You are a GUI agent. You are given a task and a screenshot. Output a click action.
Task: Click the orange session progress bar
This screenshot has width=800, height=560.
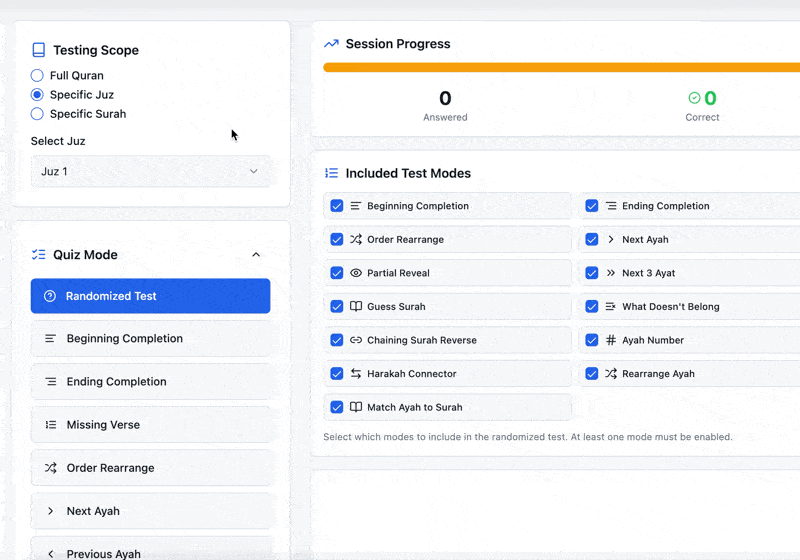(x=560, y=68)
